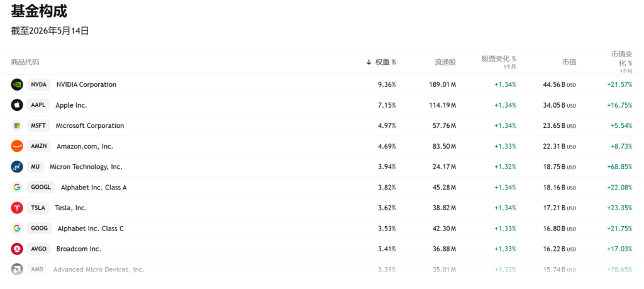Viewport: 644px width, 289px height.
Task: Click the 商品代码 column header
Action: tap(25, 62)
